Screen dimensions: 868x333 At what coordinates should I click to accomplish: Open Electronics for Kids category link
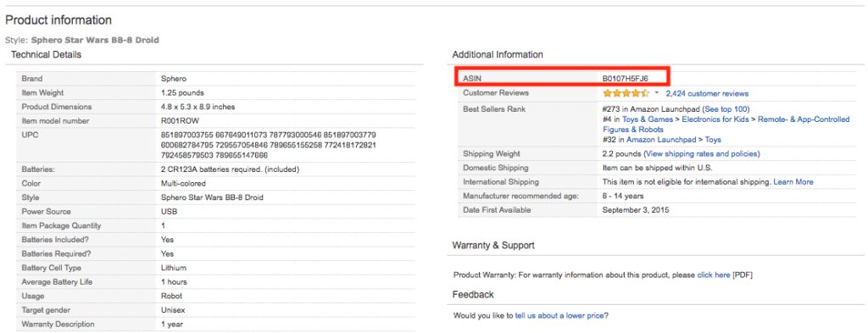click(715, 119)
